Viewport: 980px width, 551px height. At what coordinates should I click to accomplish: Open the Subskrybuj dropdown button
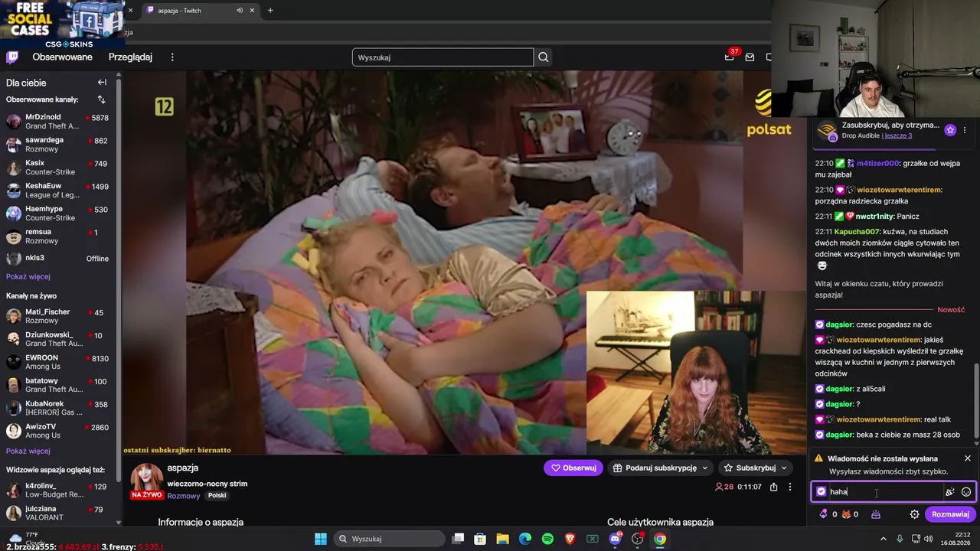click(x=755, y=468)
